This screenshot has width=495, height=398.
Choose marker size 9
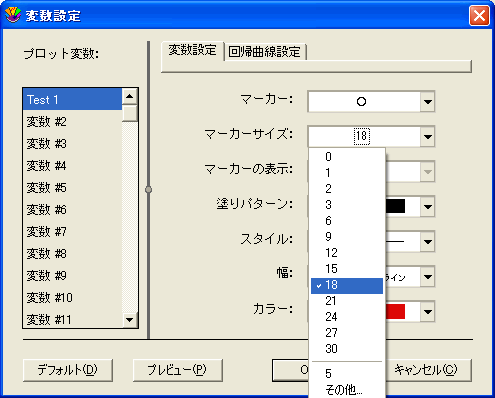347,237
